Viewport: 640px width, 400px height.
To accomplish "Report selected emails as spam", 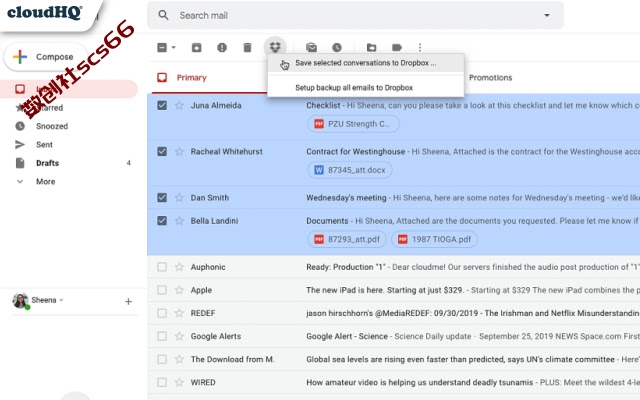I will click(x=222, y=48).
